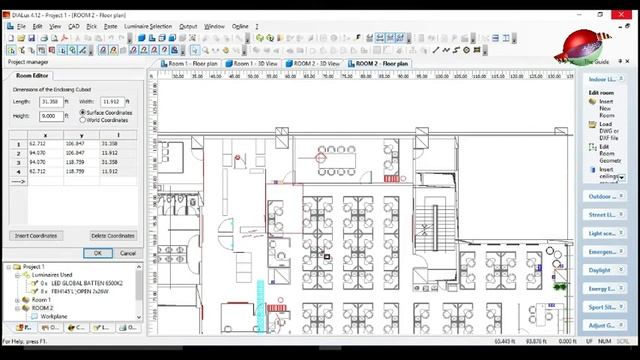Click the Insert New Room guide icon
640x360 pixels.
pyautogui.click(x=592, y=102)
